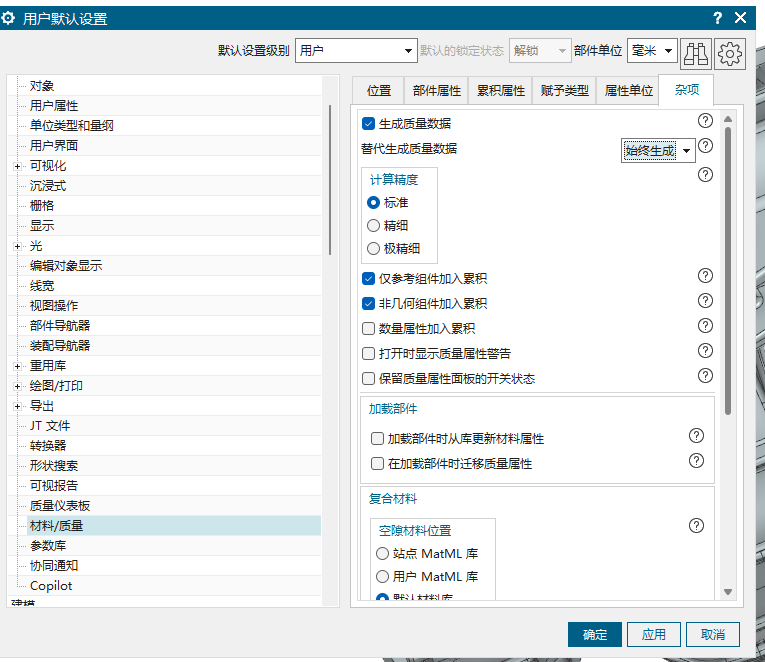Enable 数量属性加入累积 checkbox
765x662 pixels.
pos(368,329)
